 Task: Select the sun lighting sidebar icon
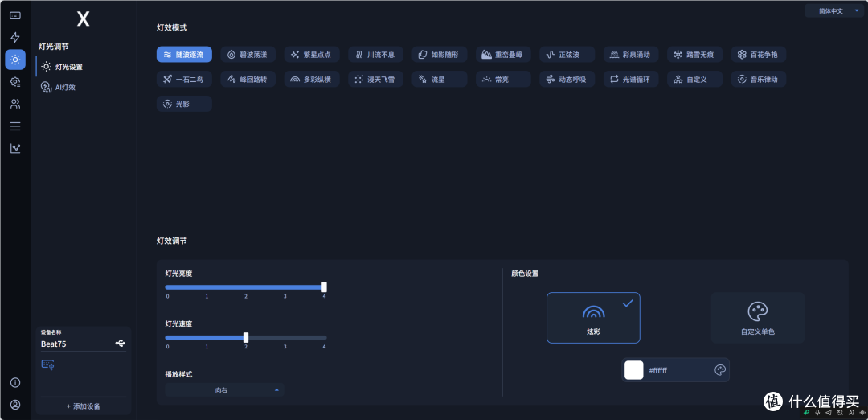click(15, 60)
